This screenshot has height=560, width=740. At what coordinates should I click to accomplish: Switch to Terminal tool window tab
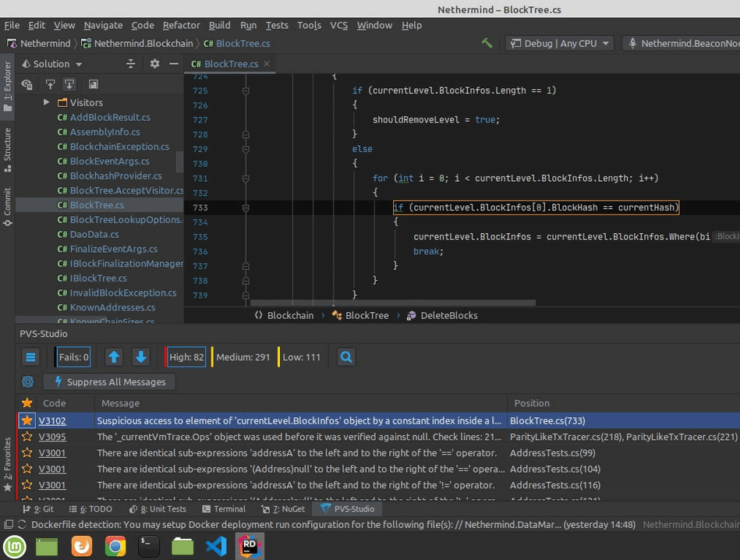pyautogui.click(x=224, y=509)
